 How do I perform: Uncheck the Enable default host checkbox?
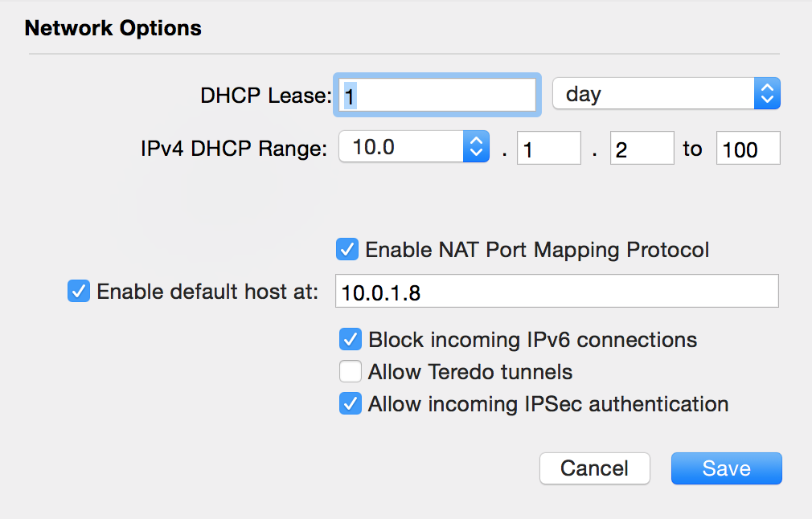click(79, 292)
